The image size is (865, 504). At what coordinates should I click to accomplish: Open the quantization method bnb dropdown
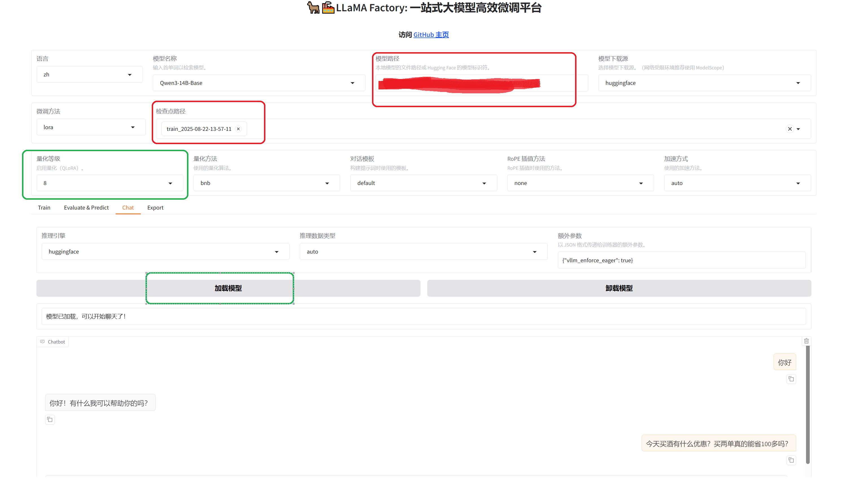pyautogui.click(x=267, y=183)
